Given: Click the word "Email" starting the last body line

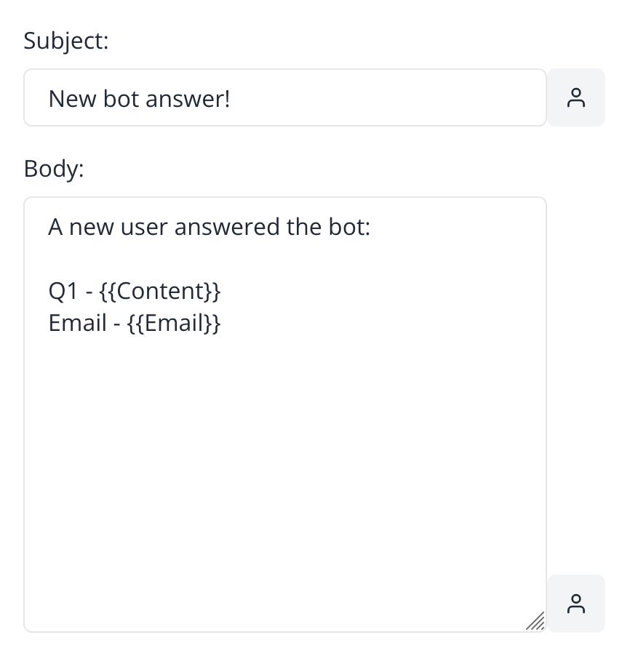Looking at the screenshot, I should (x=78, y=323).
